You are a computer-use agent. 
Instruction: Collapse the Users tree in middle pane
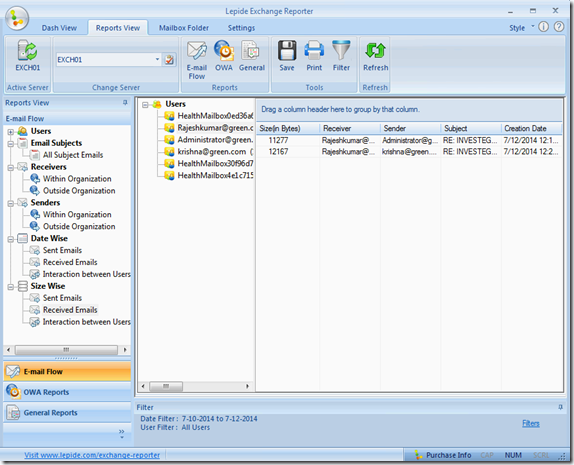(145, 105)
